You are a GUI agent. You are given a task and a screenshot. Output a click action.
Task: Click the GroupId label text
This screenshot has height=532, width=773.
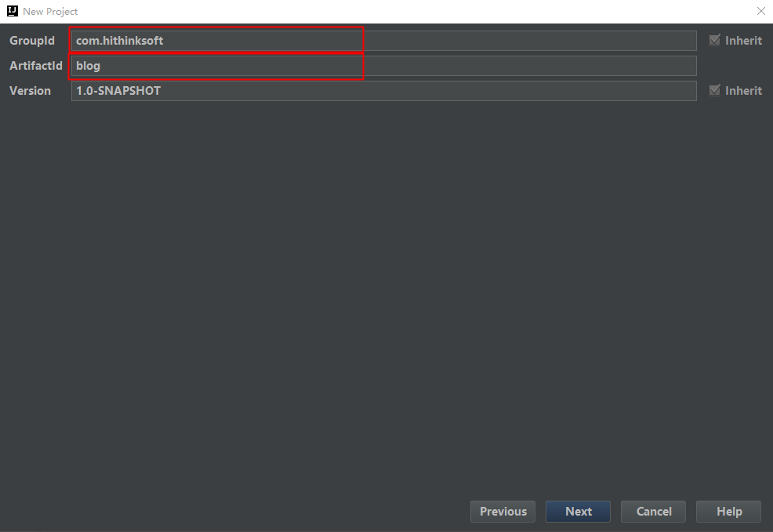pos(32,41)
